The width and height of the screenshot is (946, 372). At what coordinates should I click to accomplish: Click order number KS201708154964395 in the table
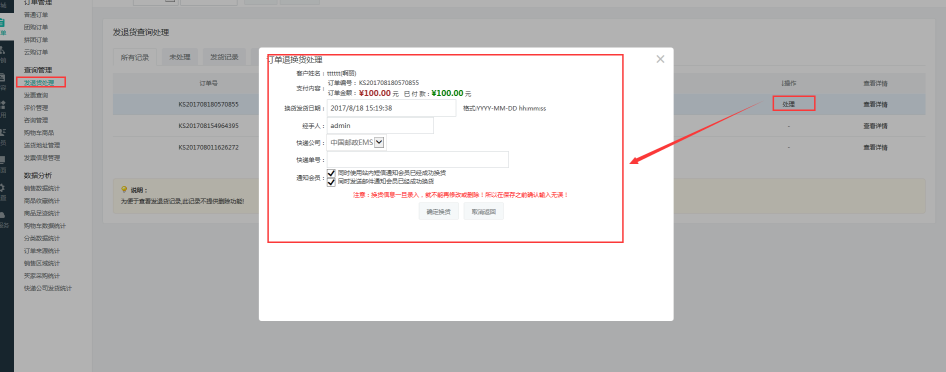tap(208, 126)
